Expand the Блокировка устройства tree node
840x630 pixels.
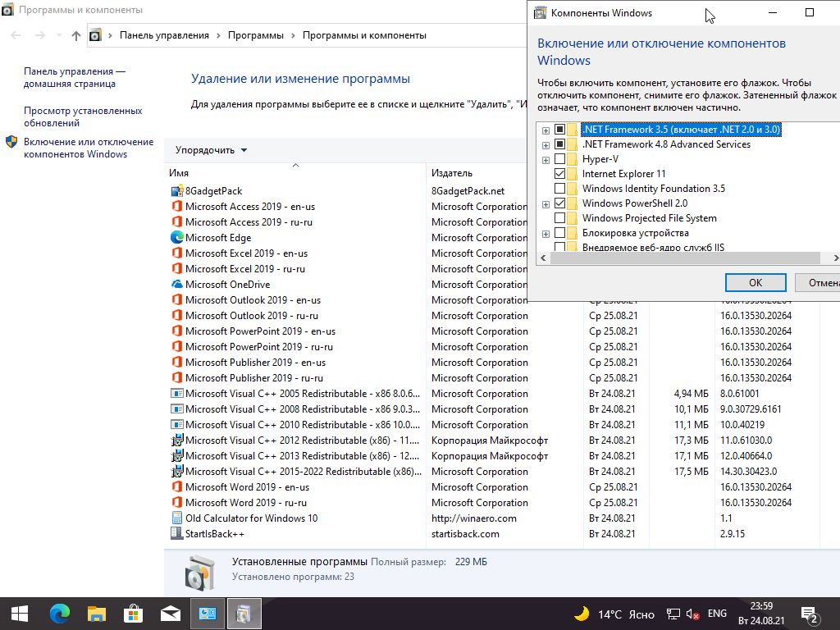tap(546, 234)
